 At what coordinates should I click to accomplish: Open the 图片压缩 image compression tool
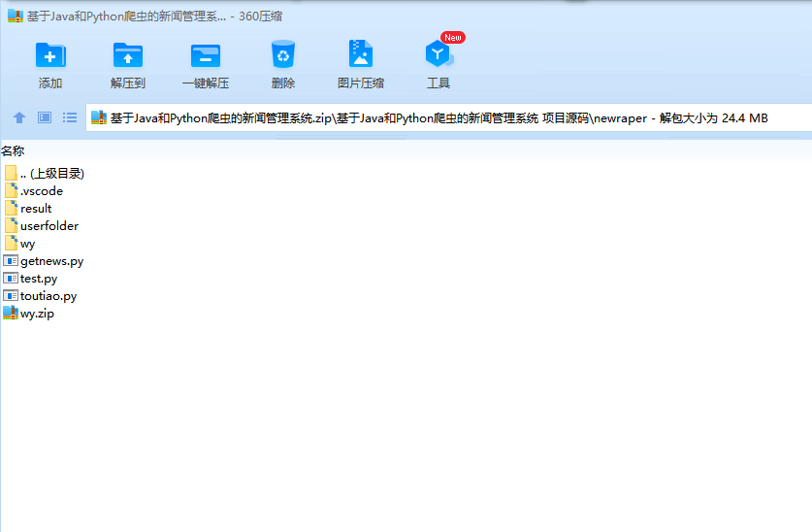361,53
